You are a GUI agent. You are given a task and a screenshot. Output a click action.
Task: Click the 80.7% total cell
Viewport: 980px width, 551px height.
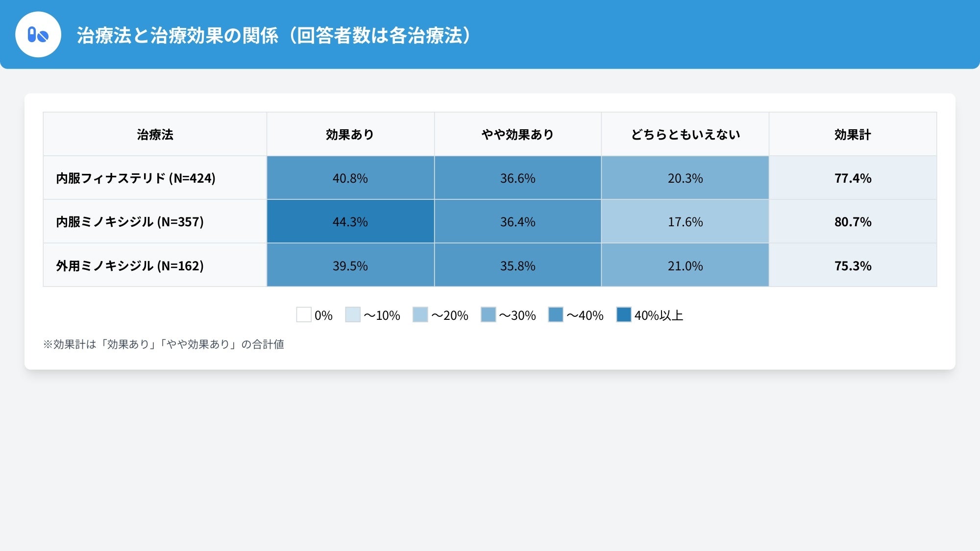click(x=853, y=222)
